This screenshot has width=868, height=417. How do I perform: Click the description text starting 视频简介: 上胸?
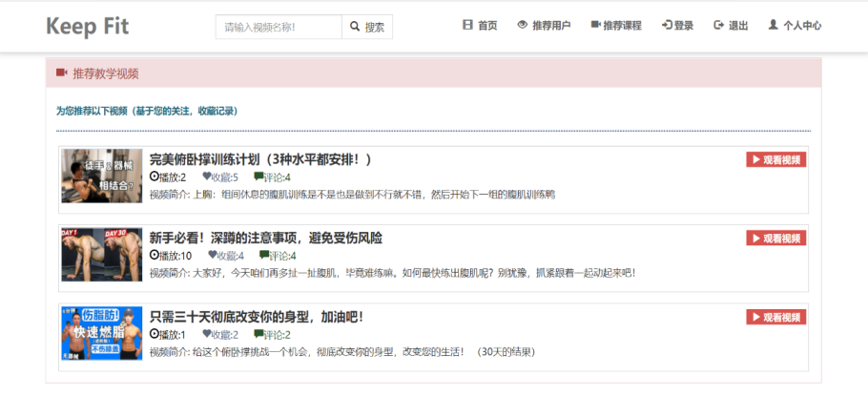point(352,195)
